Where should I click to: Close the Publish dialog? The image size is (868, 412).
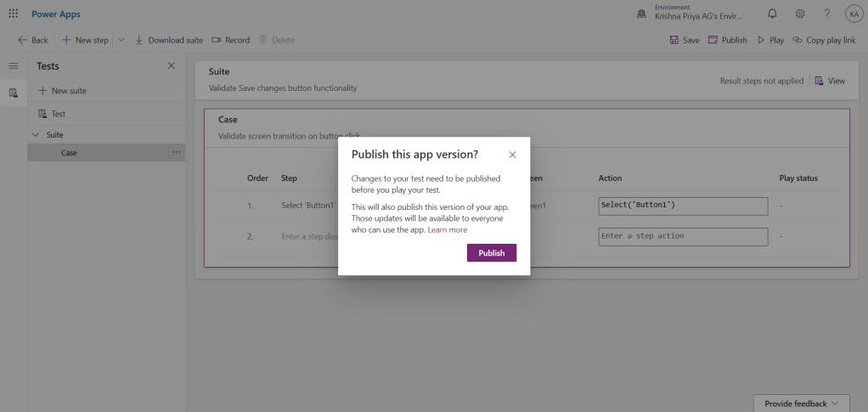512,155
